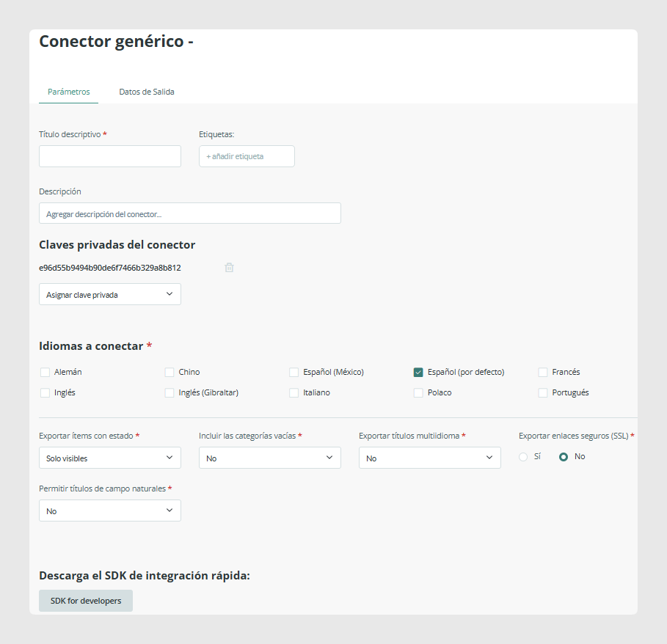The height and width of the screenshot is (644, 667).
Task: Download the SDK for developers
Action: click(86, 601)
